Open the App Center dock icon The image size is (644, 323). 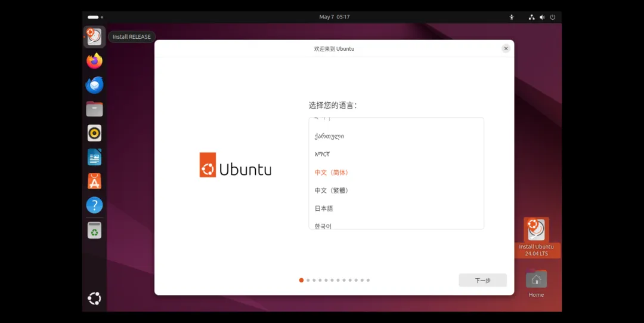(x=94, y=181)
